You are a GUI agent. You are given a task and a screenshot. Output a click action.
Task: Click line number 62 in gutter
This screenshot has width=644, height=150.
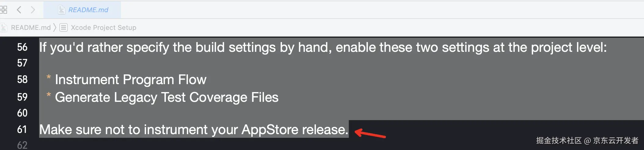click(x=22, y=145)
